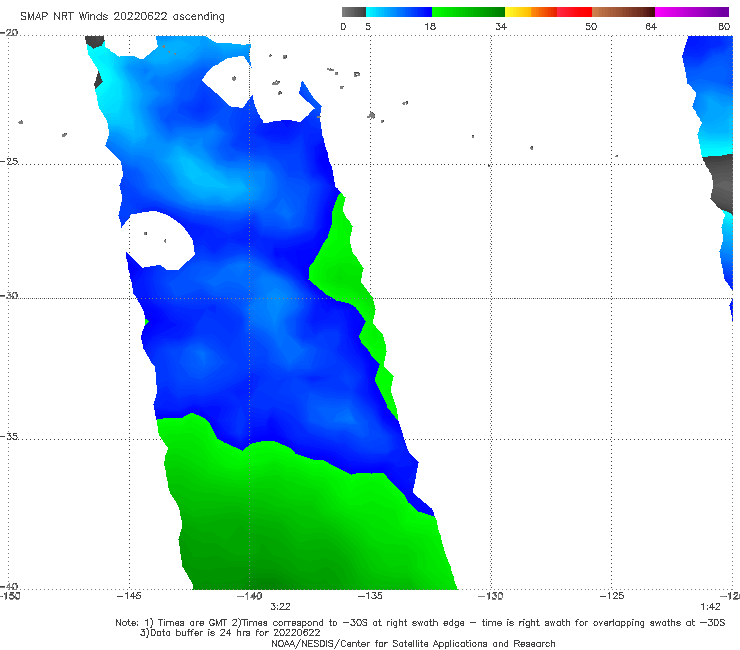Click the color scale label '34'
The width and height of the screenshot is (740, 650).
(501, 26)
